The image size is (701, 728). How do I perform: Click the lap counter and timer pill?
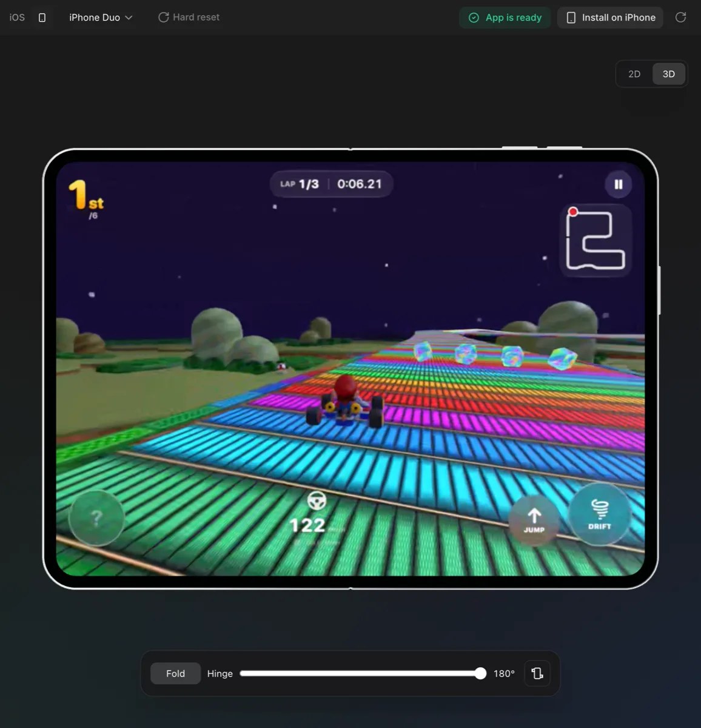[x=331, y=184]
